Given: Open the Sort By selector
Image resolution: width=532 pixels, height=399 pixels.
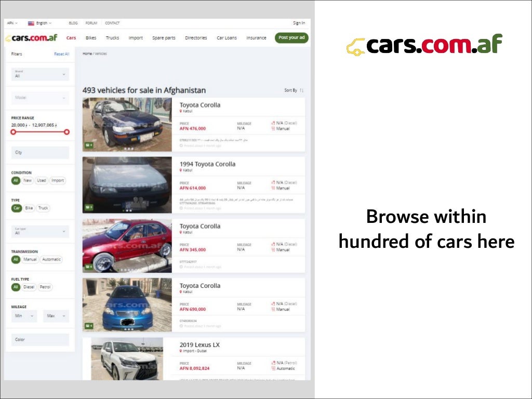Looking at the screenshot, I should point(294,90).
